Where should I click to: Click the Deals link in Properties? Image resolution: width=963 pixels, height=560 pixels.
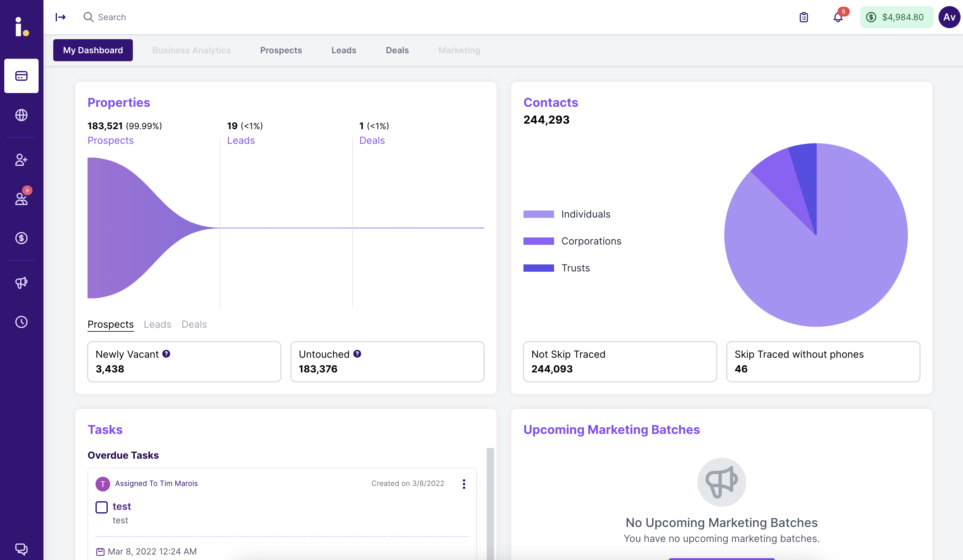(372, 140)
